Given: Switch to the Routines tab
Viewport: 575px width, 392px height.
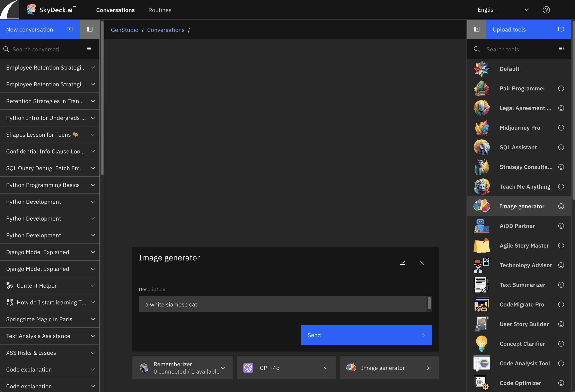Looking at the screenshot, I should (x=160, y=10).
